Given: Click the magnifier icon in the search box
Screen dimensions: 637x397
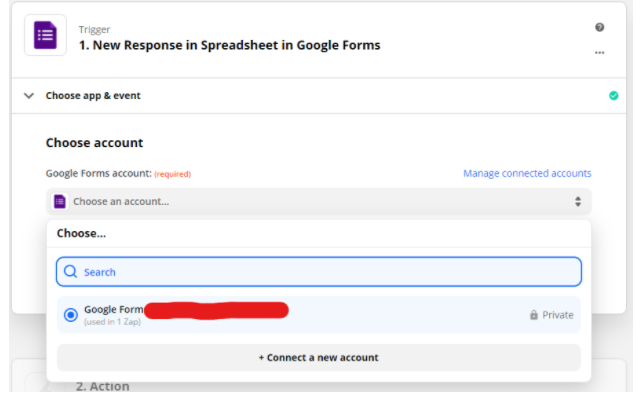Looking at the screenshot, I should click(x=70, y=271).
